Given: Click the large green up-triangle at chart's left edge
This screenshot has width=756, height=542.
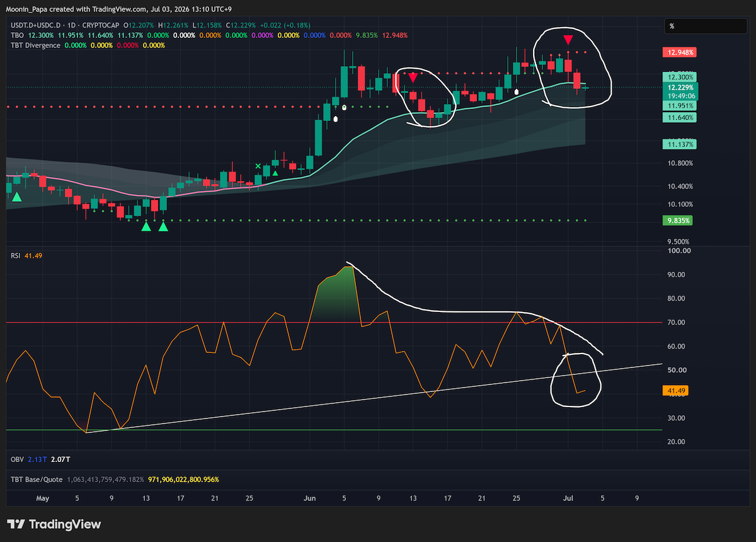Looking at the screenshot, I should (16, 197).
